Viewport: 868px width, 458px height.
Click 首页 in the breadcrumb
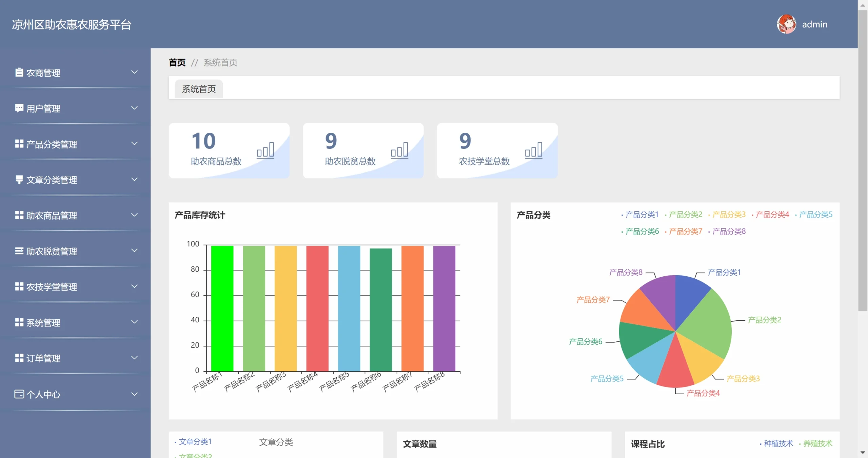coord(177,62)
